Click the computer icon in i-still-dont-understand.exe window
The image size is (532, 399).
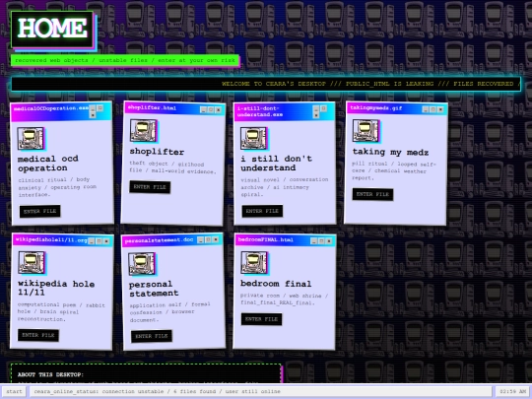tap(253, 138)
